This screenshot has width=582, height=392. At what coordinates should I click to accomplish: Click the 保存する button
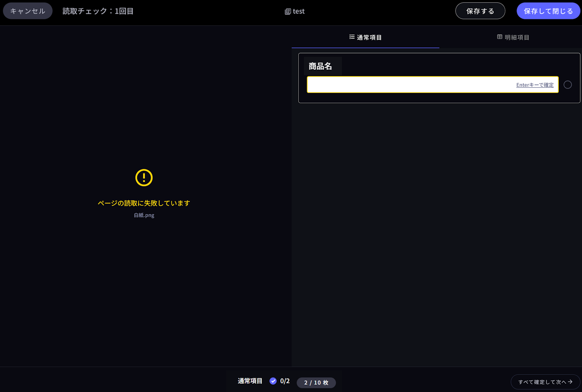pos(480,11)
